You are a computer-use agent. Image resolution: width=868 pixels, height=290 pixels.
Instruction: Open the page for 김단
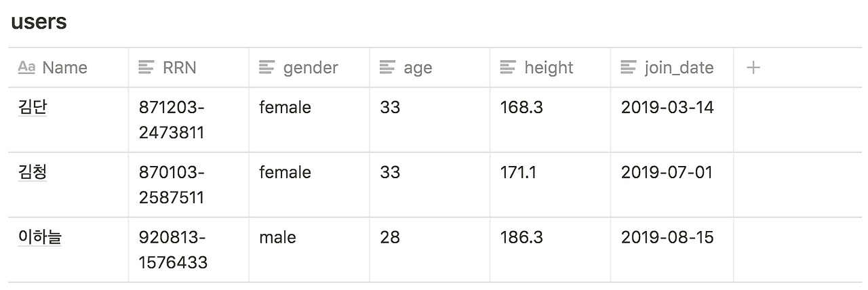33,107
